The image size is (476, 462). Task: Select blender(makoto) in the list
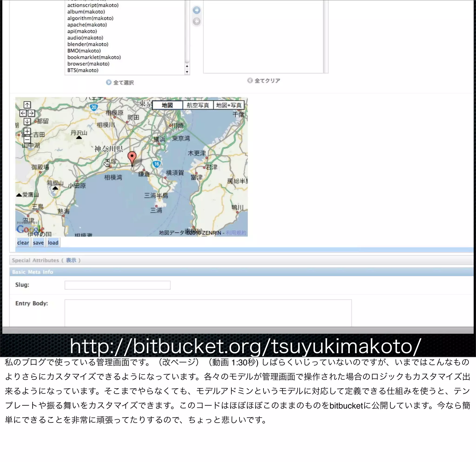pos(88,44)
